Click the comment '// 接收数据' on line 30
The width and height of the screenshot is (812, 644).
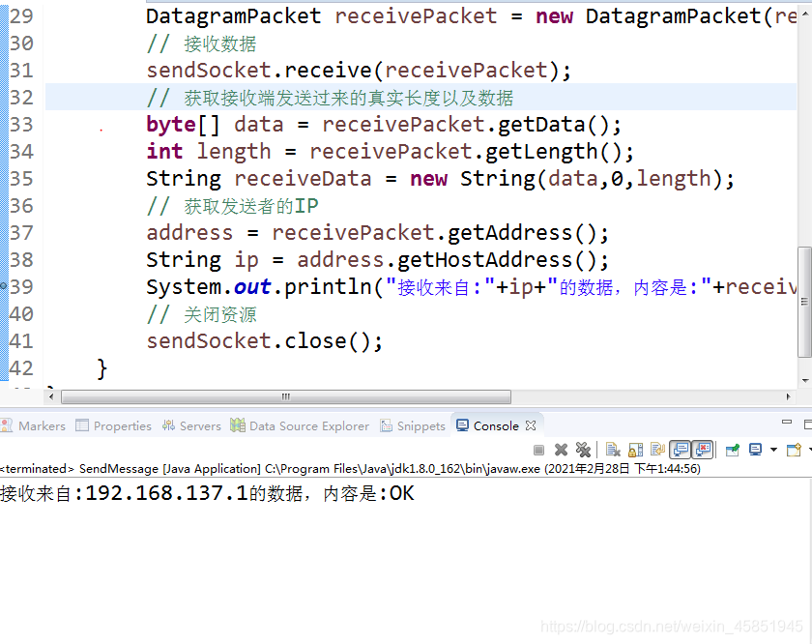coord(201,44)
